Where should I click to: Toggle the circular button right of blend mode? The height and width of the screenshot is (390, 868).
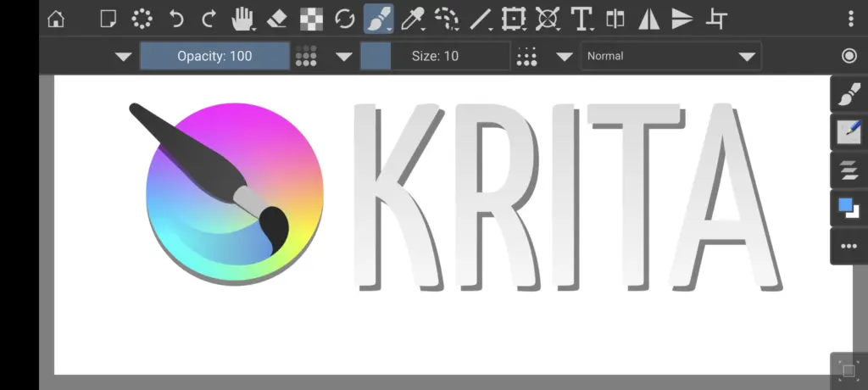coord(849,56)
